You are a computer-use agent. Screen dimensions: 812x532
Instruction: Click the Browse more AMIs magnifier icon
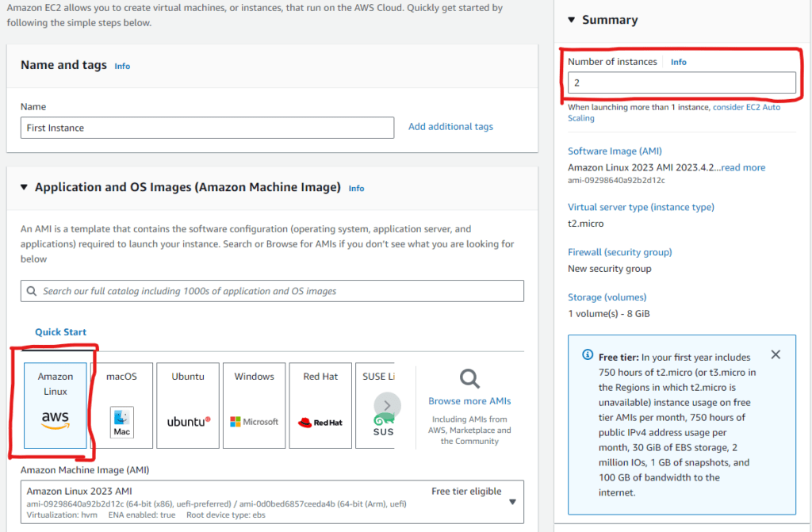point(469,379)
